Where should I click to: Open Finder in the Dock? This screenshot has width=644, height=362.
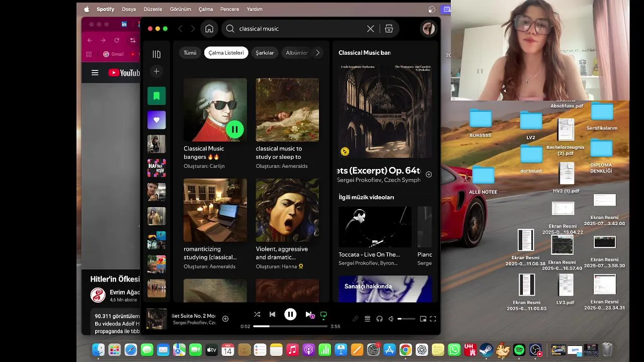98,349
